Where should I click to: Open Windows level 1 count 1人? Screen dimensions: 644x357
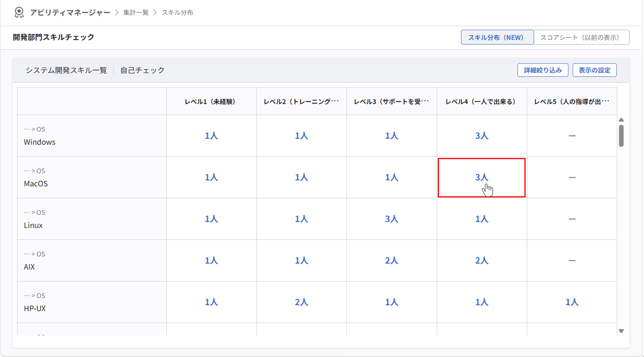[211, 136]
